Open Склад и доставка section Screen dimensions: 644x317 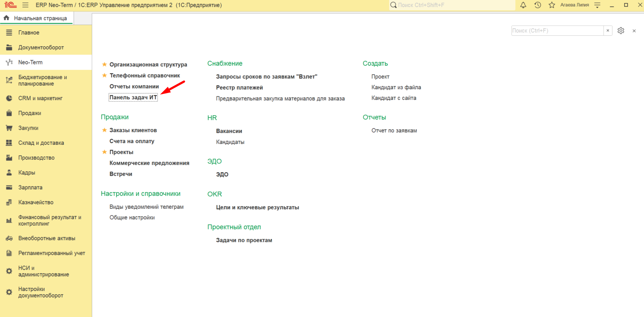pos(46,143)
